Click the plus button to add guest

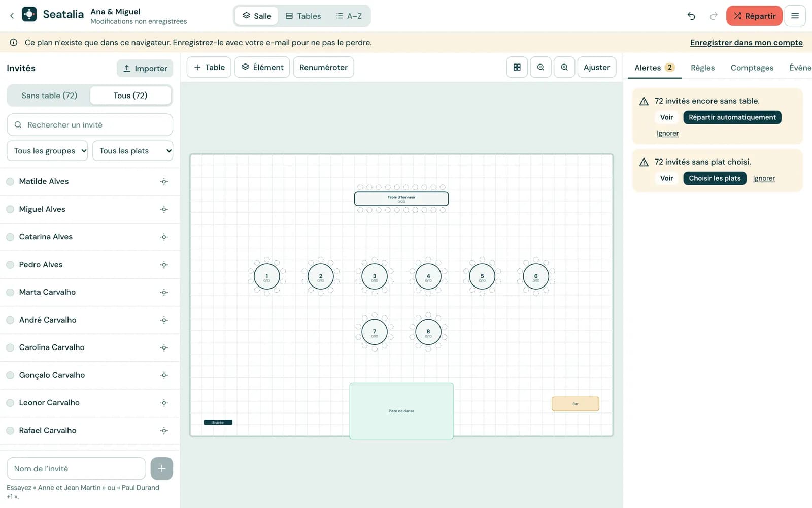[x=161, y=468]
